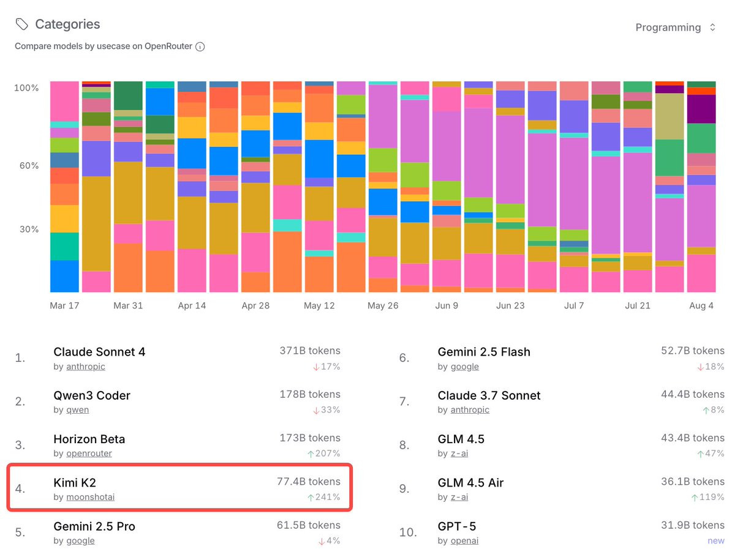Follow z-ai link under GLM 4.5 Air
735x560 pixels.
pyautogui.click(x=459, y=497)
